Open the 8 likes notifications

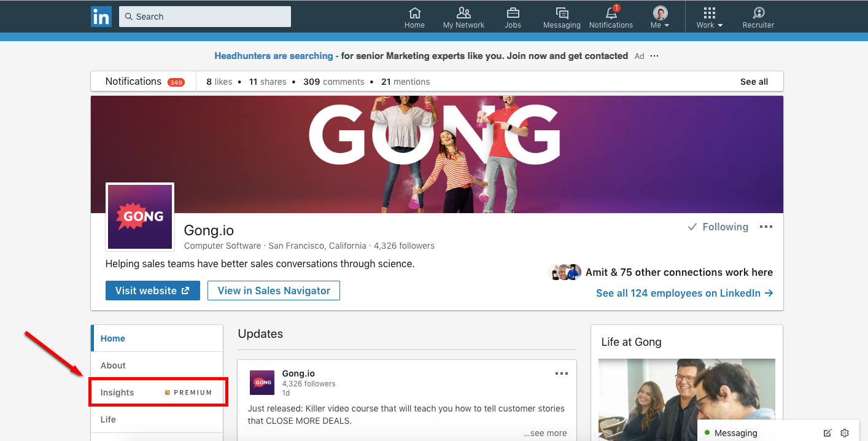point(219,82)
